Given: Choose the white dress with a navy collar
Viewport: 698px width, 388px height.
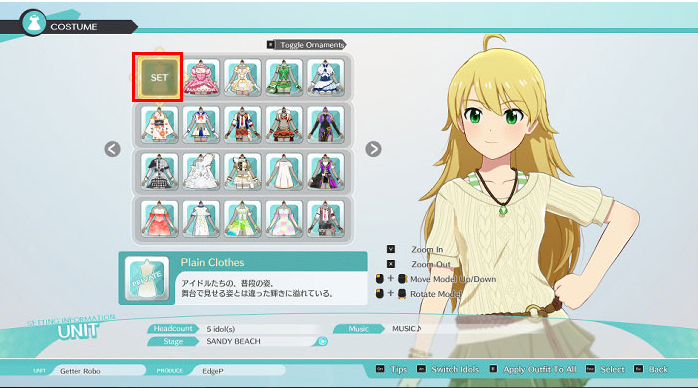Looking at the screenshot, I should [201, 218].
